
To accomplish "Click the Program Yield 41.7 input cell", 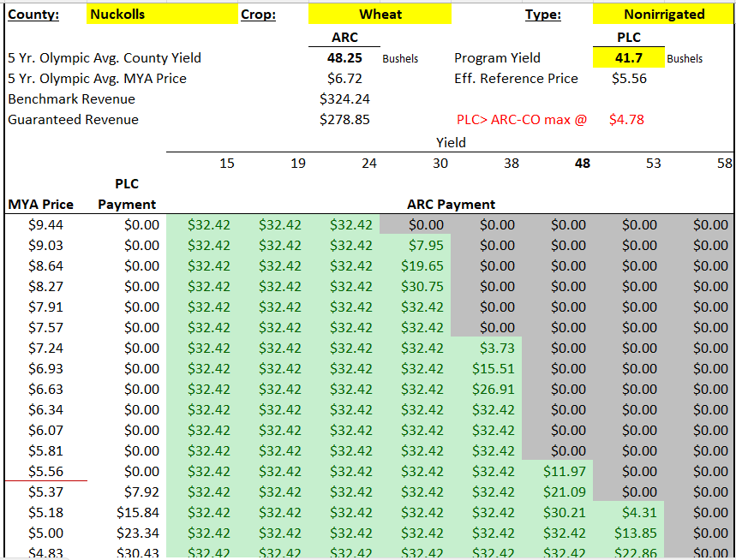I will click(x=628, y=58).
